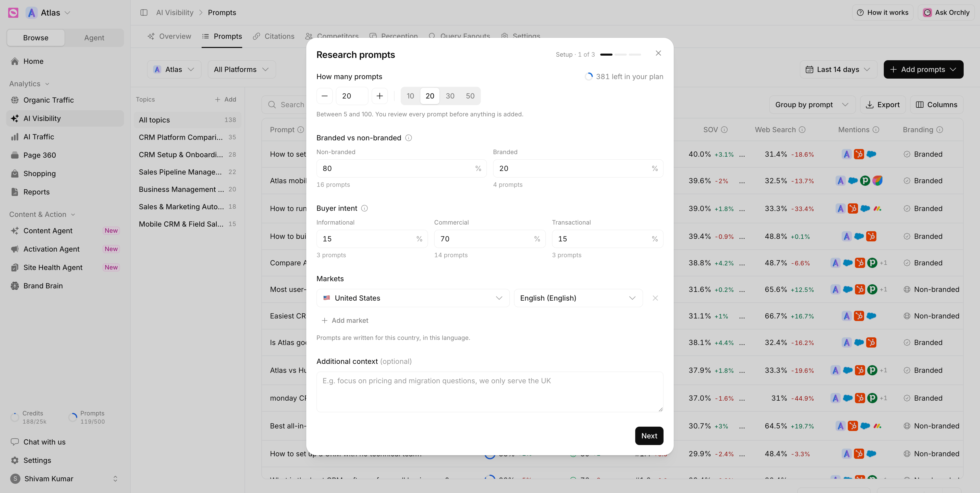Select the 50 prompts preset

tap(470, 96)
